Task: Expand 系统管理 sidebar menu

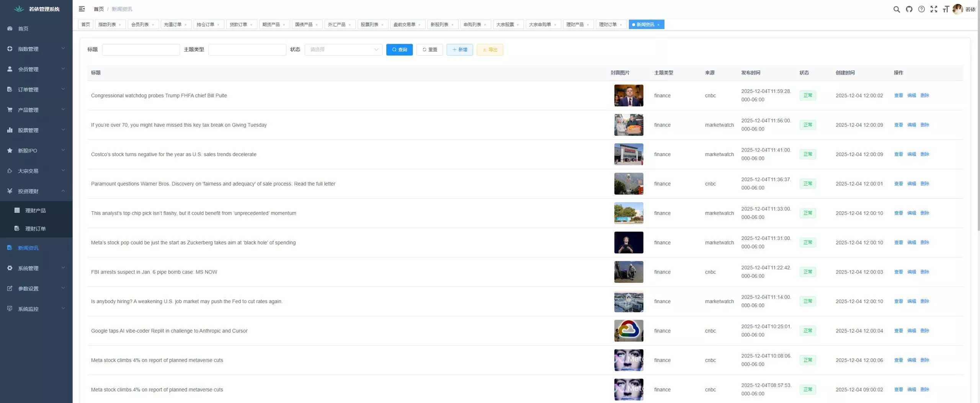Action: 36,268
